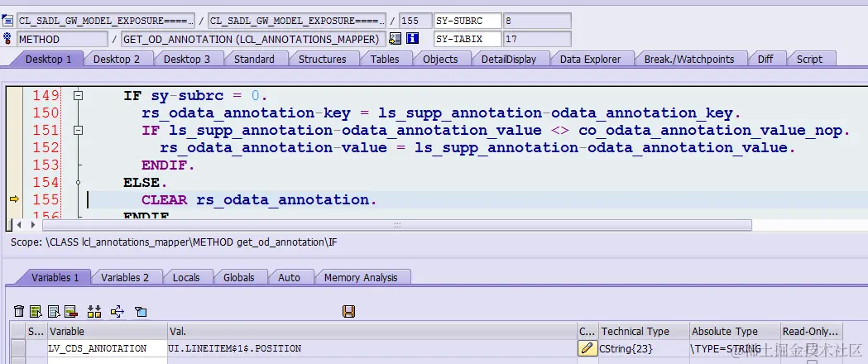Image resolution: width=868 pixels, height=364 pixels.
Task: Click line number 155 in the code margin
Action: click(46, 199)
